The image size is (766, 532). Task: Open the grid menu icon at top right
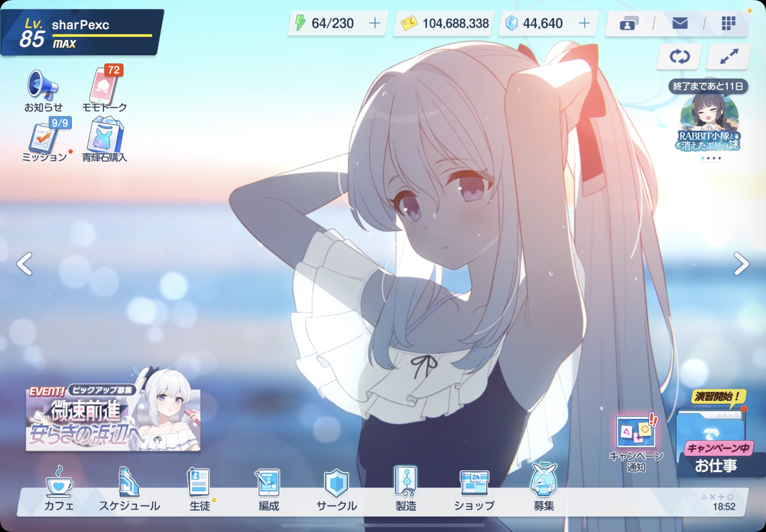pos(728,24)
